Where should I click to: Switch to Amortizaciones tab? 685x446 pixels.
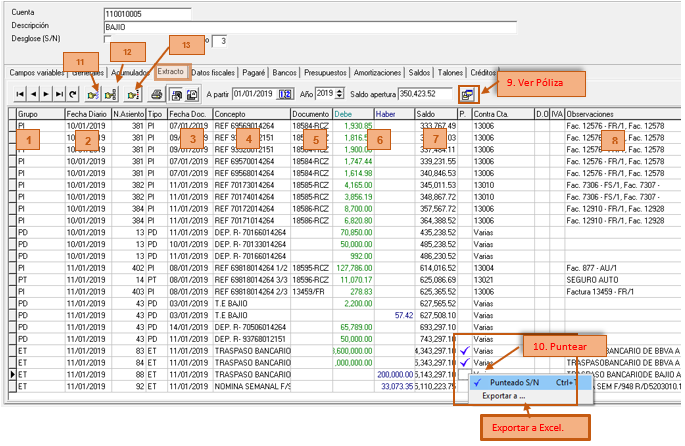[x=377, y=73]
